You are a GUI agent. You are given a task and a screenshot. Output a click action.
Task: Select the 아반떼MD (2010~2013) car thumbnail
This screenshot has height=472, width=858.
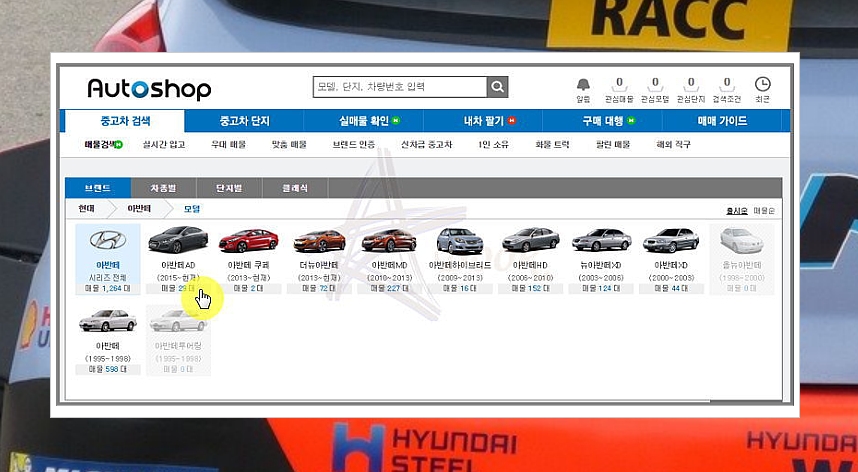pos(389,241)
